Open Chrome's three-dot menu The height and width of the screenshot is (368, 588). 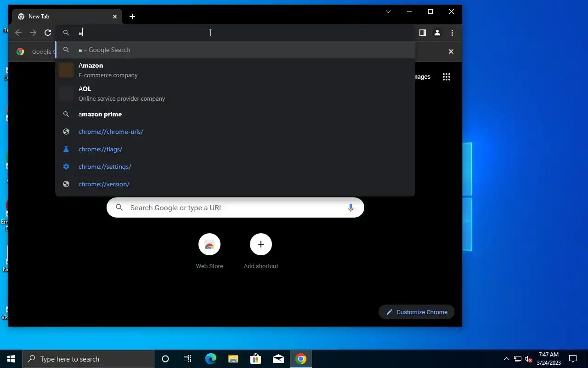click(x=452, y=33)
